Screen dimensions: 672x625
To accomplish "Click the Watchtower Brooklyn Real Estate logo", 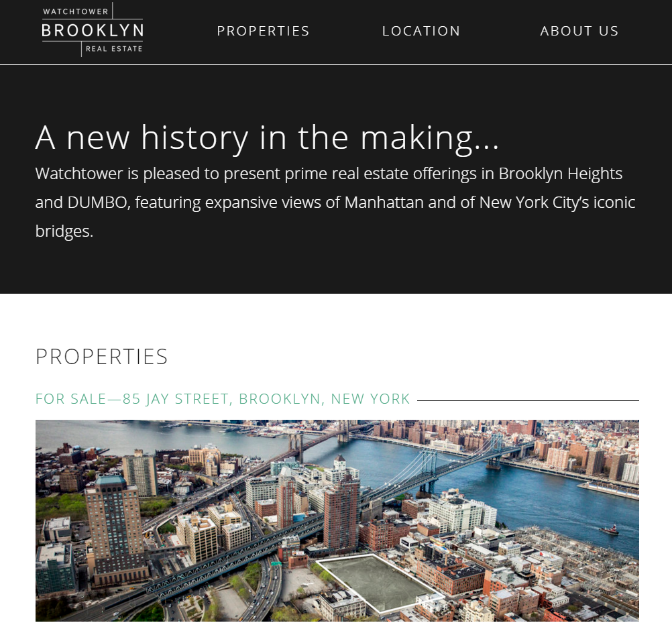I will tap(92, 30).
